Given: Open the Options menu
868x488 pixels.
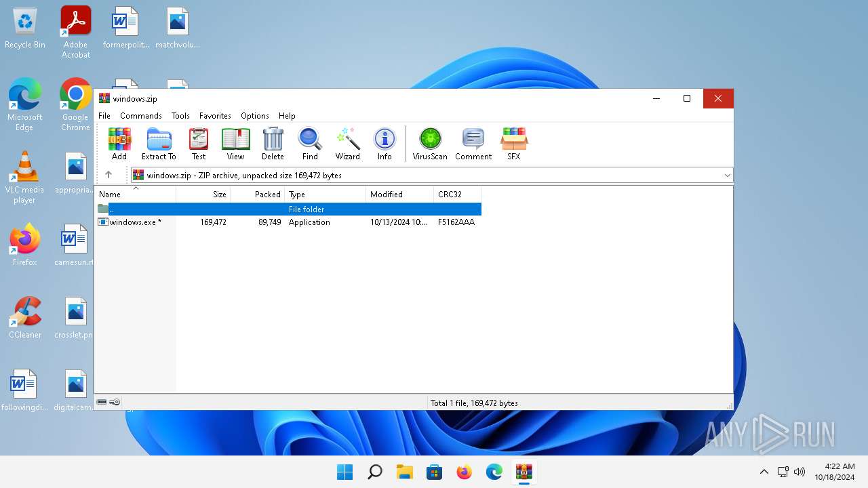Looking at the screenshot, I should (x=255, y=116).
